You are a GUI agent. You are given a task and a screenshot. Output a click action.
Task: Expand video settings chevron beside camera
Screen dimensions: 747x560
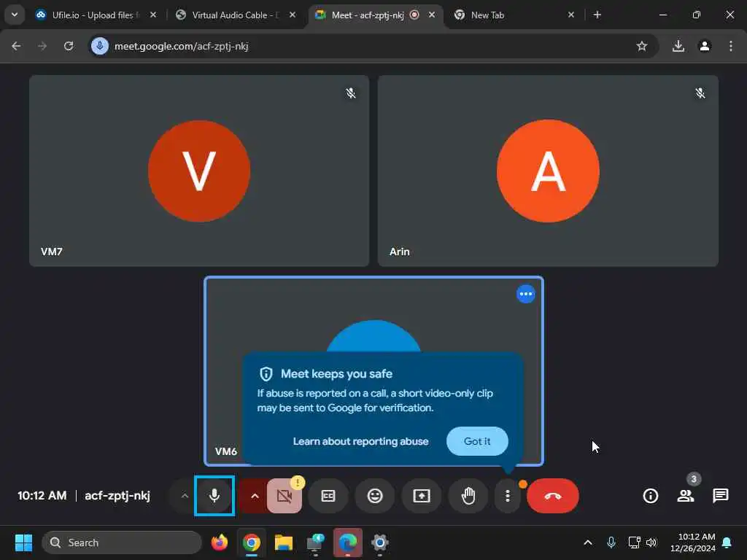coord(255,496)
